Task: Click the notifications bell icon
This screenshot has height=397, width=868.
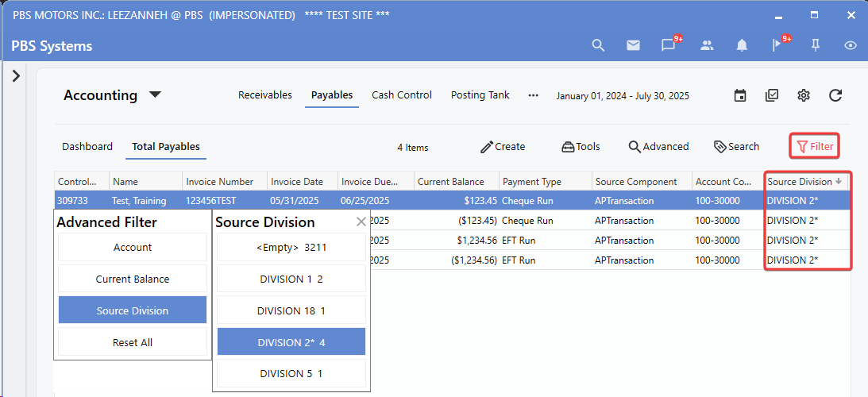Action: click(742, 45)
